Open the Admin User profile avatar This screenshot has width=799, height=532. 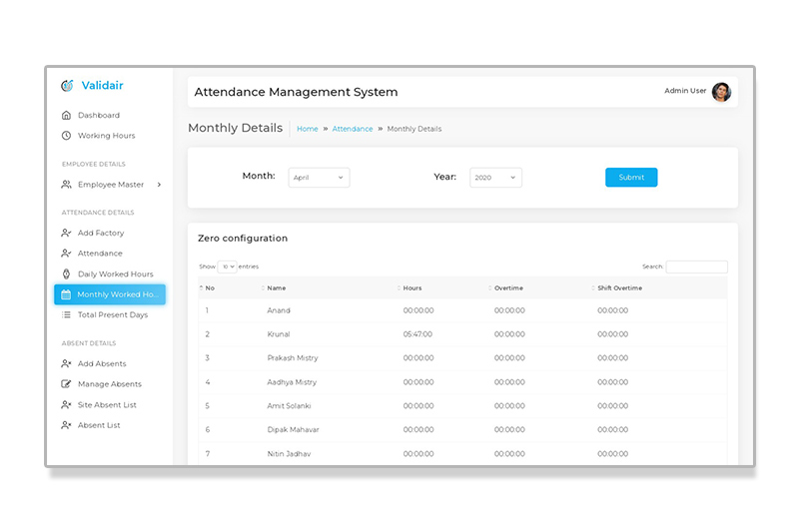click(x=721, y=92)
